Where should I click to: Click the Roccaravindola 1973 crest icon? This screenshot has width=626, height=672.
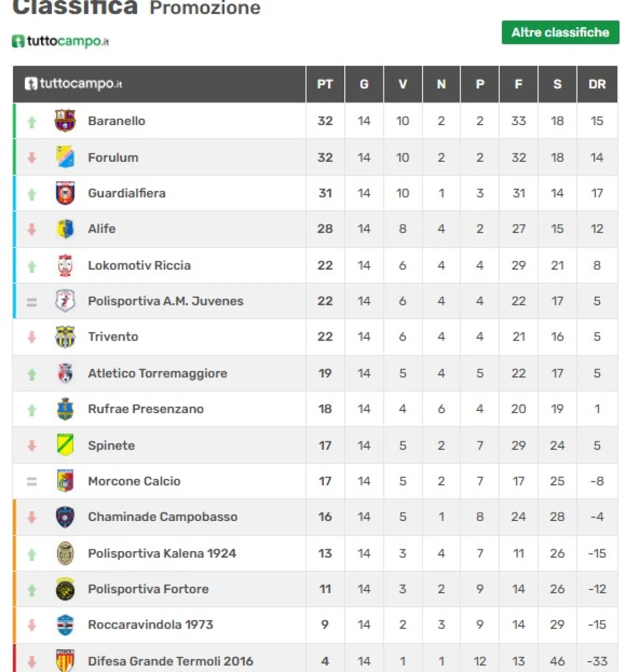click(65, 625)
